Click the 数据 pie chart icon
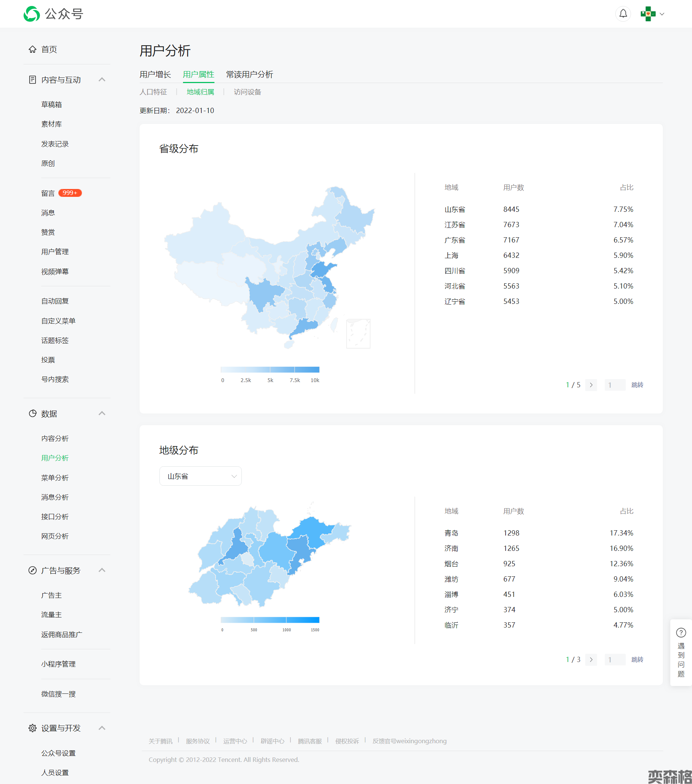Screen dimensions: 692x784 [33, 414]
